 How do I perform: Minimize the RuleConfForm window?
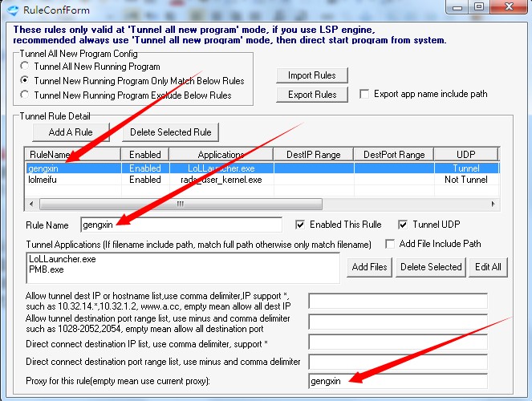(457, 6)
